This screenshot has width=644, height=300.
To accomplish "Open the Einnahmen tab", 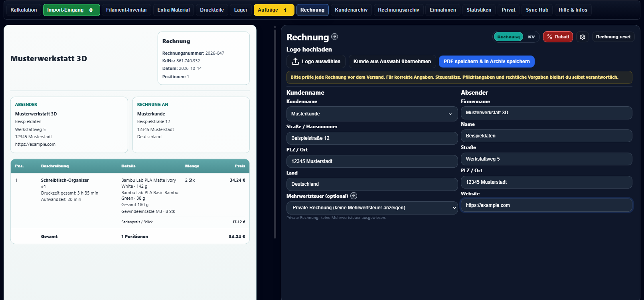I will 443,10.
